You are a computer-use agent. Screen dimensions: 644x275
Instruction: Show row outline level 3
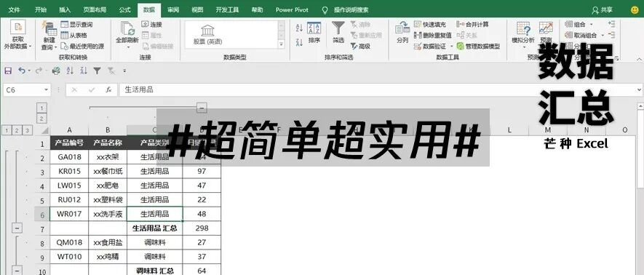click(27, 130)
